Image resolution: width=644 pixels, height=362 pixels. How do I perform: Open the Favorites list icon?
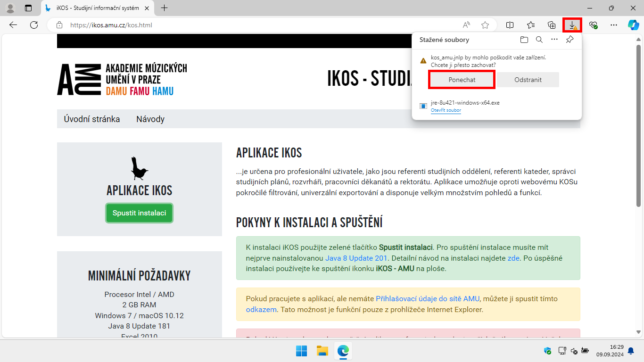(531, 25)
